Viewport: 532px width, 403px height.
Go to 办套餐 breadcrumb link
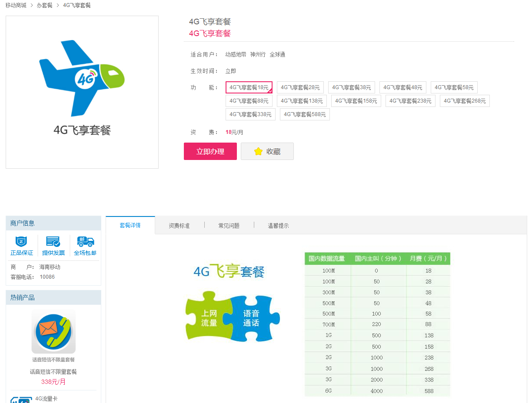[44, 5]
